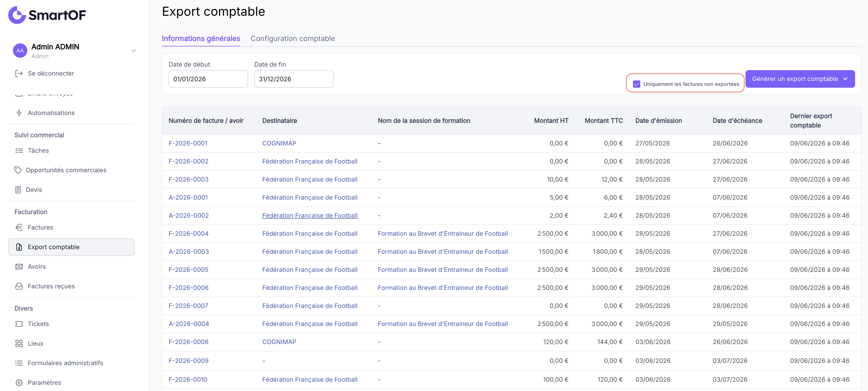Open invoice F-2026-0006 link

[188, 288]
